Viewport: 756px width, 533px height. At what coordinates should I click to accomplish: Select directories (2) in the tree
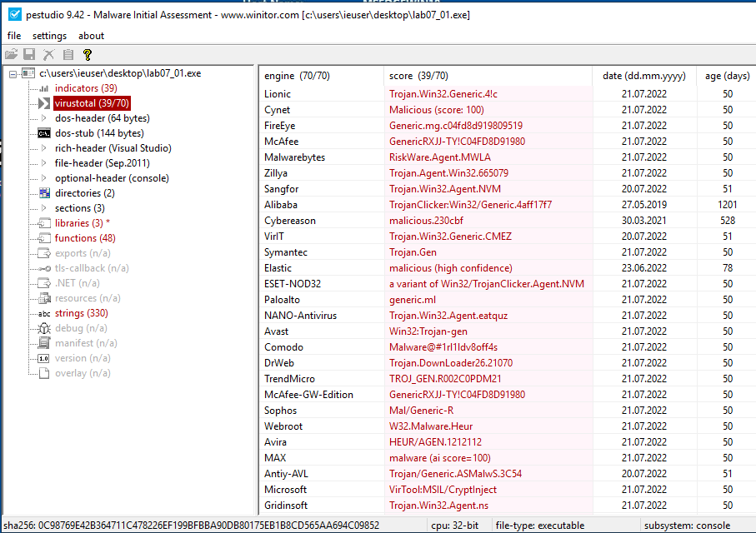[x=84, y=193]
